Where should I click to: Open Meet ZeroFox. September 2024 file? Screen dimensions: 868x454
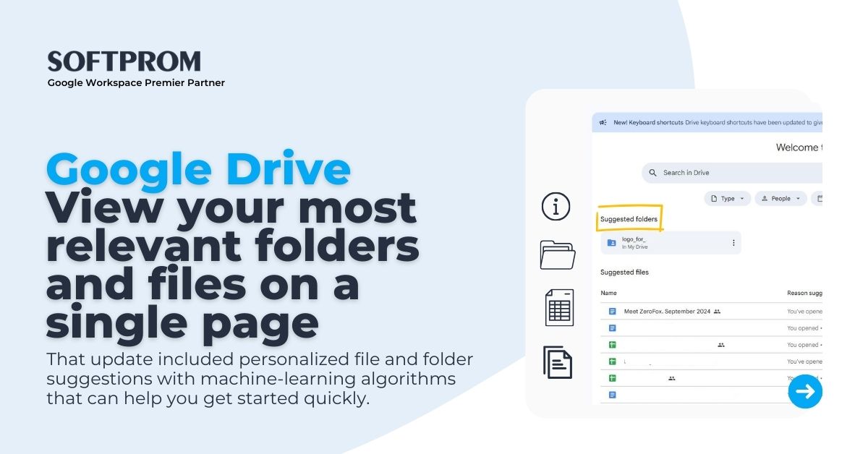pyautogui.click(x=667, y=312)
